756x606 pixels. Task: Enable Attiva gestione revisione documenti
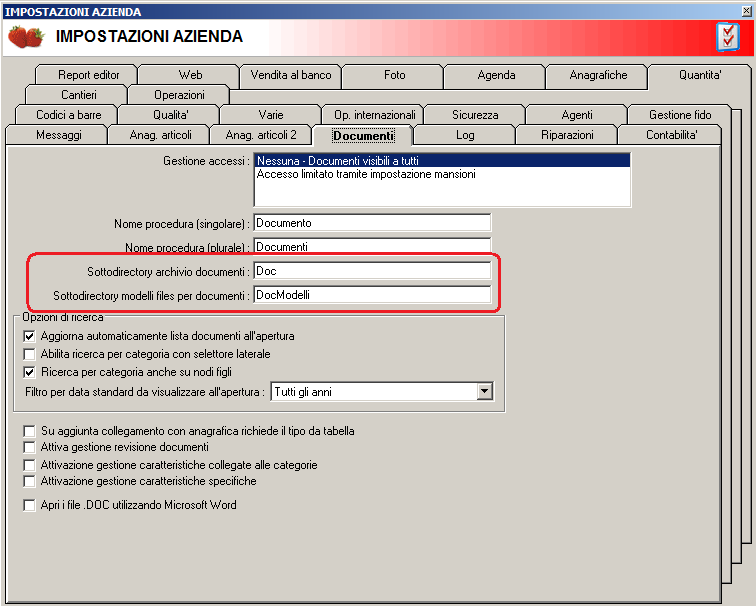pyautogui.click(x=29, y=447)
